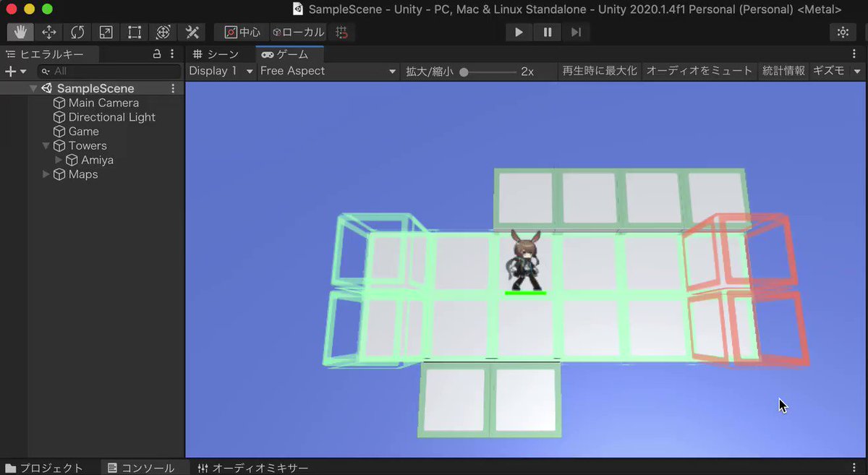Click the Unity icon in title bar
Image resolution: width=868 pixels, height=475 pixels.
(297, 9)
